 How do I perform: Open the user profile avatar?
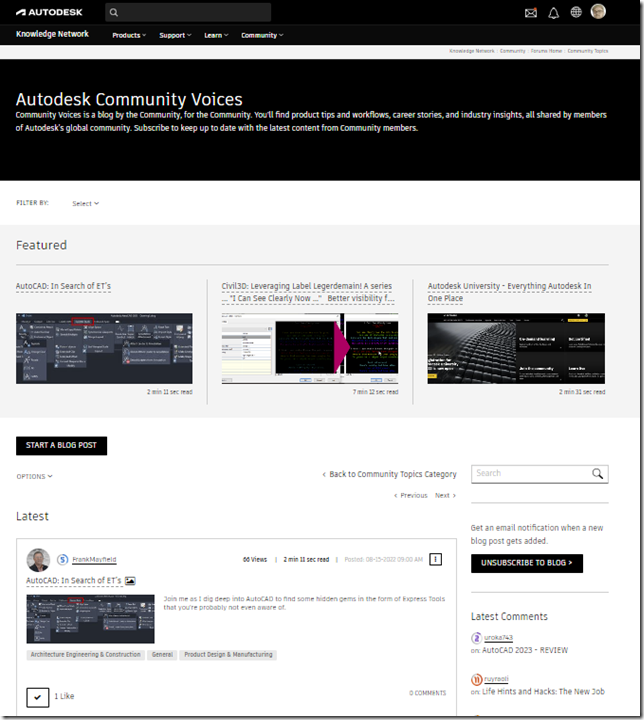tap(598, 11)
